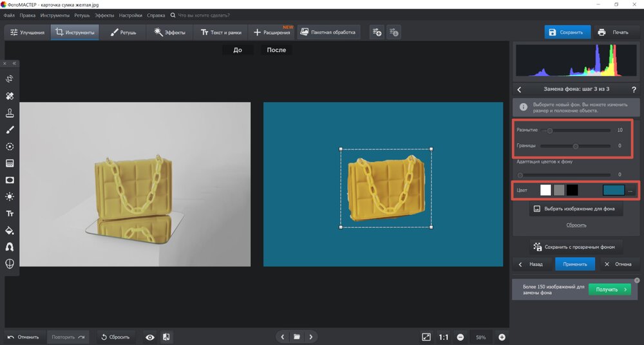The height and width of the screenshot is (345, 644).
Task: Go to the next image with the right arrow
Action: click(311, 337)
